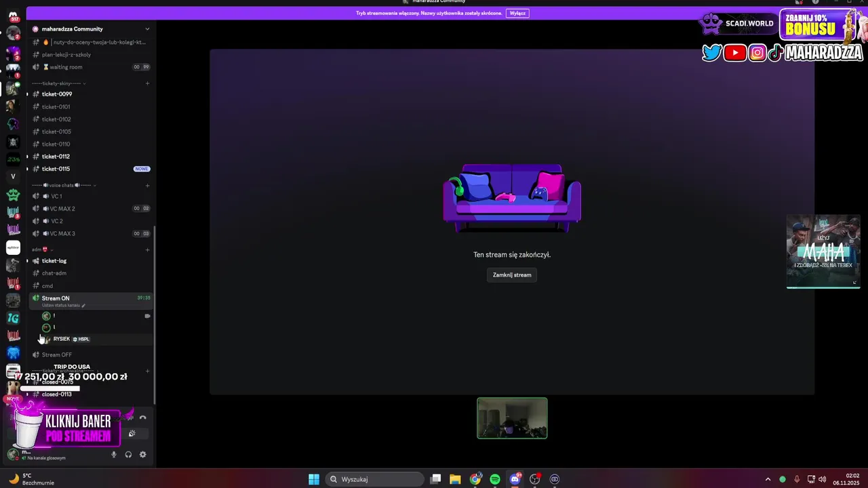Select user RYSIEK in Stream ON
The image size is (868, 488).
coord(95,339)
